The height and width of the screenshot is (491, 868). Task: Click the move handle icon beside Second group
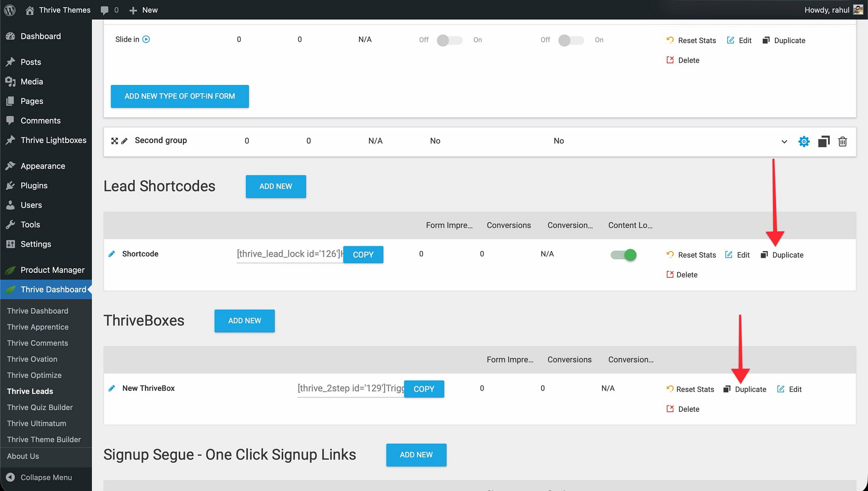point(115,141)
